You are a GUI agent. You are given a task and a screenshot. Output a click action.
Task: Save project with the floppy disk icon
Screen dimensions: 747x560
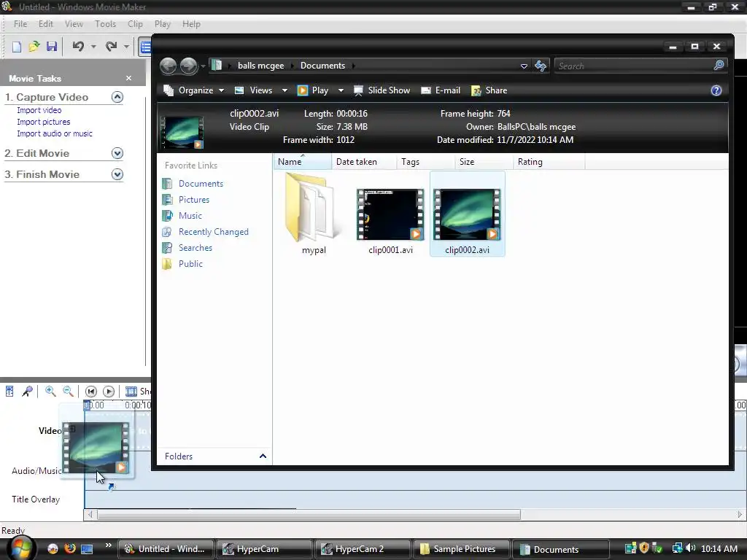click(52, 47)
